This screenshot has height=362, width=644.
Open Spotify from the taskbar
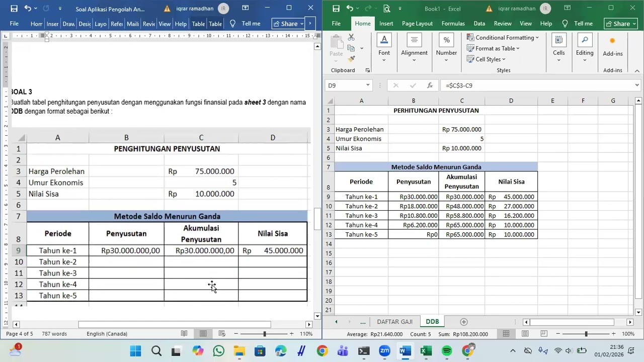pos(447,351)
